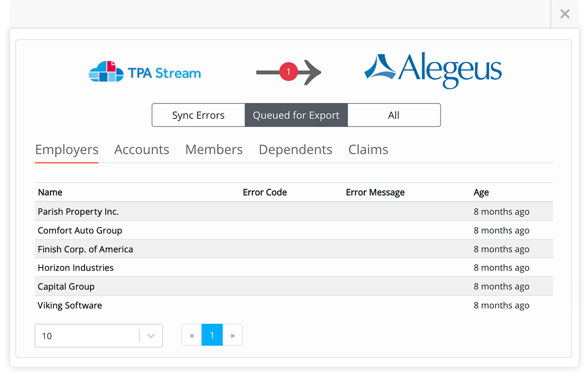This screenshot has height=377, width=588.
Task: Click Finish Corp. of America employer
Action: point(85,249)
